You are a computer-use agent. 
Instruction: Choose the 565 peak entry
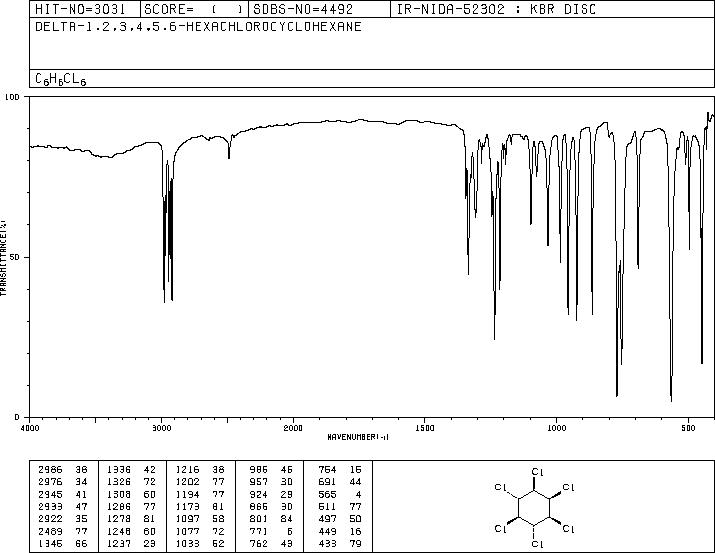[x=340, y=494]
